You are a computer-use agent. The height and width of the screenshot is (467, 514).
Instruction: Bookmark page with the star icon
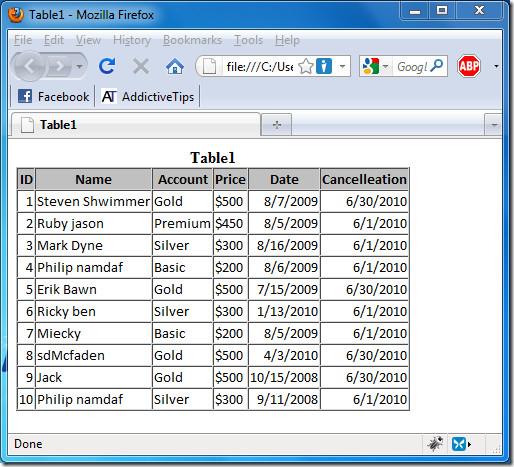[306, 66]
